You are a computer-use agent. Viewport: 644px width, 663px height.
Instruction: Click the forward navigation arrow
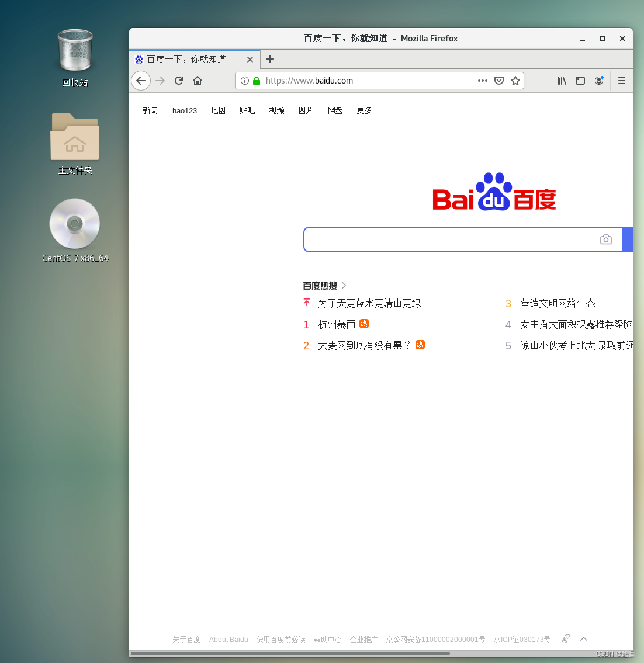[160, 81]
